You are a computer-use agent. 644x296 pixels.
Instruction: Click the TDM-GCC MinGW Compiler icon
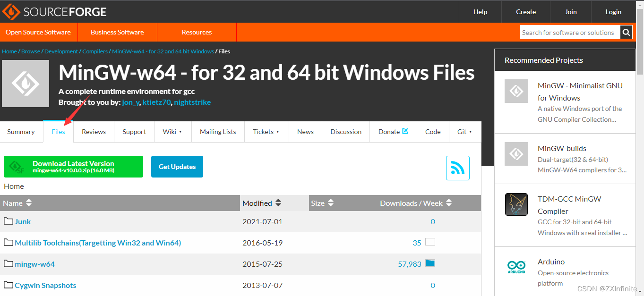point(516,204)
